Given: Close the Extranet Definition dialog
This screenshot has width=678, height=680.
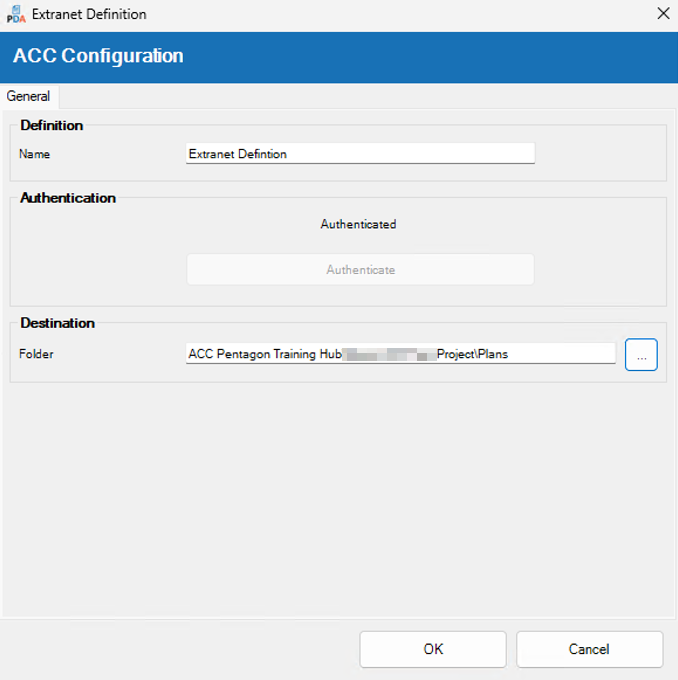Looking at the screenshot, I should click(x=662, y=14).
